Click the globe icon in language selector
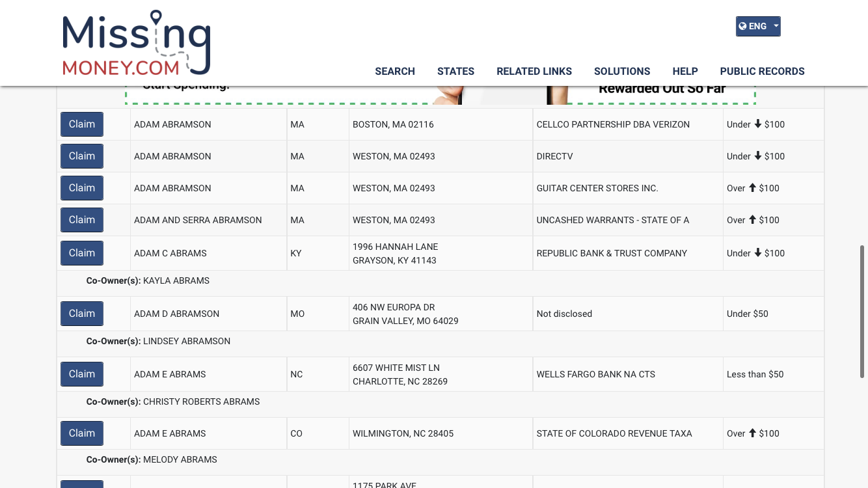This screenshot has width=868, height=488. pyautogui.click(x=742, y=26)
